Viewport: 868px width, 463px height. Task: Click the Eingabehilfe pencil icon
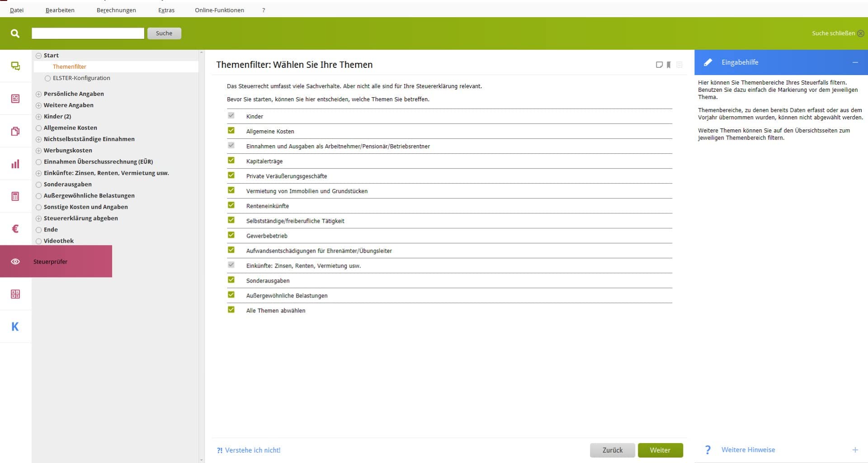click(708, 62)
